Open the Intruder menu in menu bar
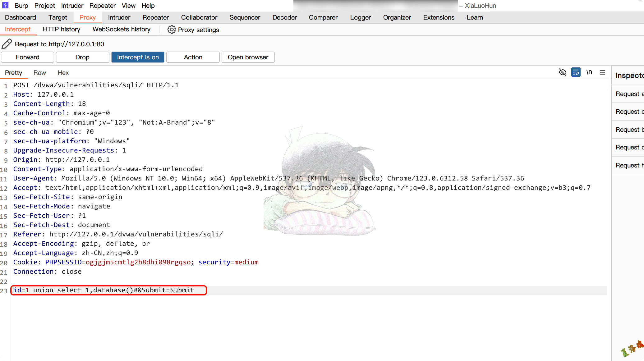Screen dimensions: 644x361 [72, 6]
